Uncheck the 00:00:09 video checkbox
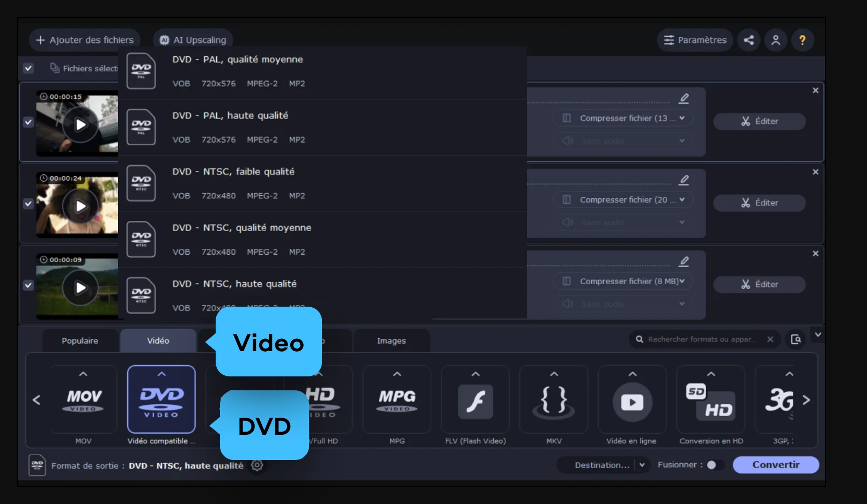867x504 pixels. [28, 285]
